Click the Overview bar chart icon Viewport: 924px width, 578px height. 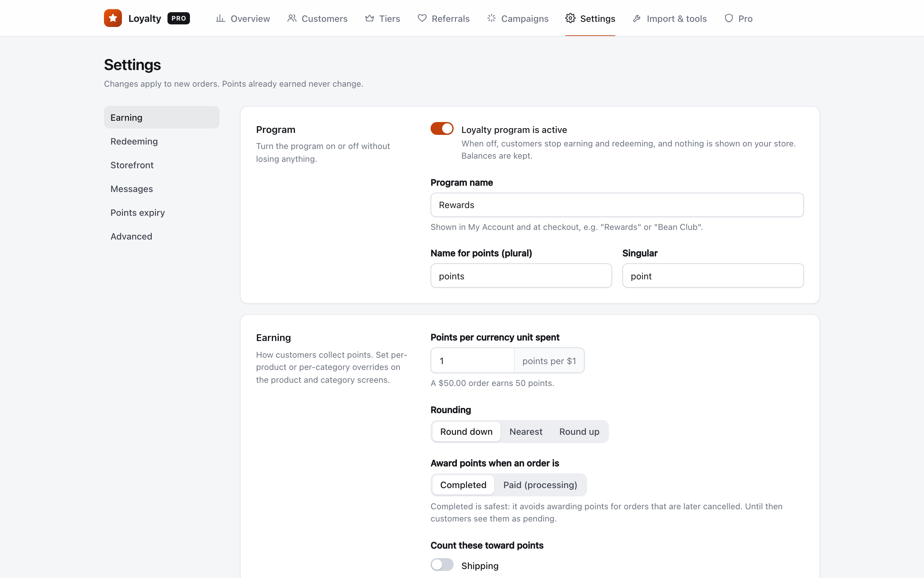tap(220, 18)
